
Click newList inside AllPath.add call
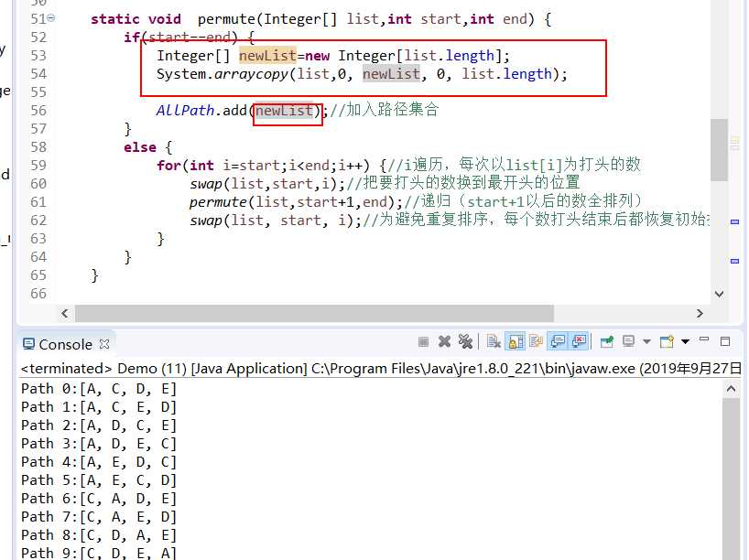point(284,111)
